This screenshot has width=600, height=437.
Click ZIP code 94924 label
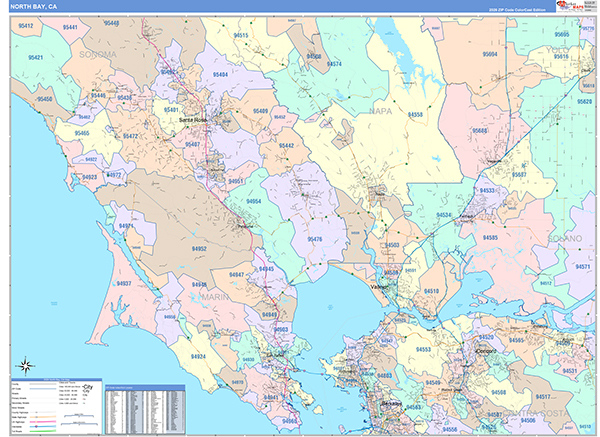coord(197,355)
